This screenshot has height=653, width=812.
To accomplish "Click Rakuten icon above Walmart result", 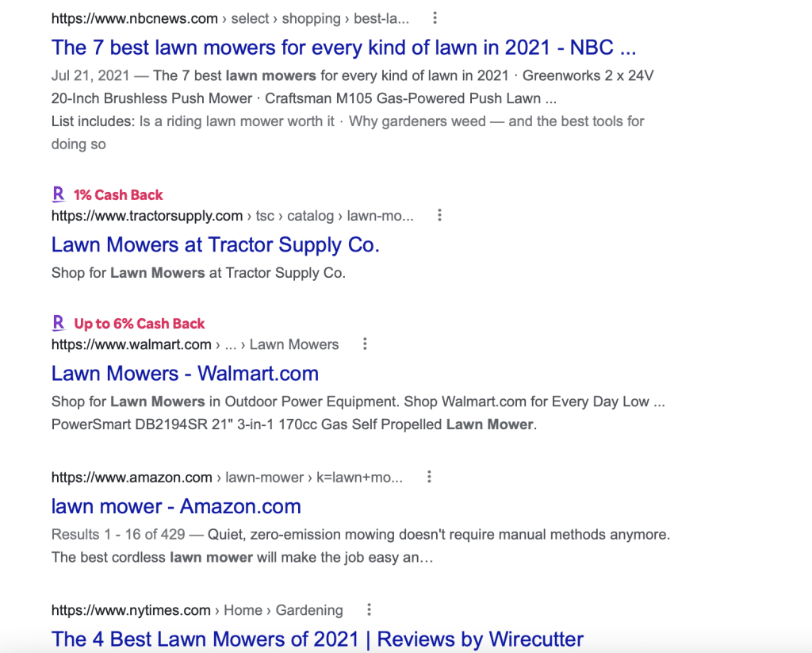I will point(59,323).
